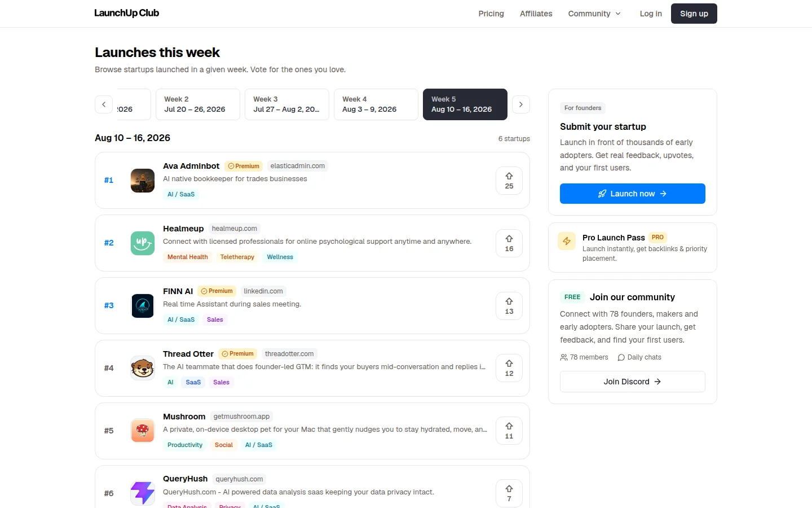Visit getmushroom.app domain link
This screenshot has height=508, width=812.
point(241,417)
